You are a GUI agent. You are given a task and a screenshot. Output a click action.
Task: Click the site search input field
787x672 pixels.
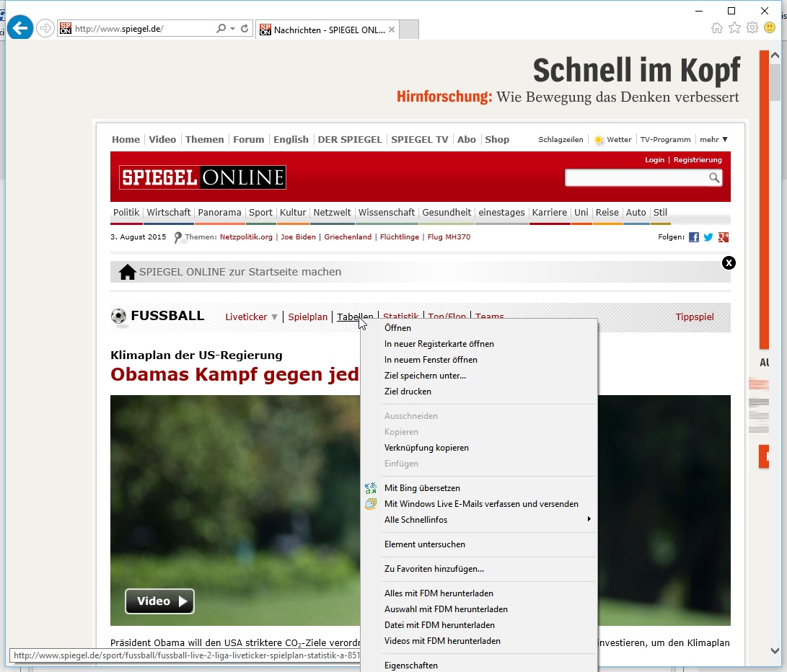tap(636, 177)
